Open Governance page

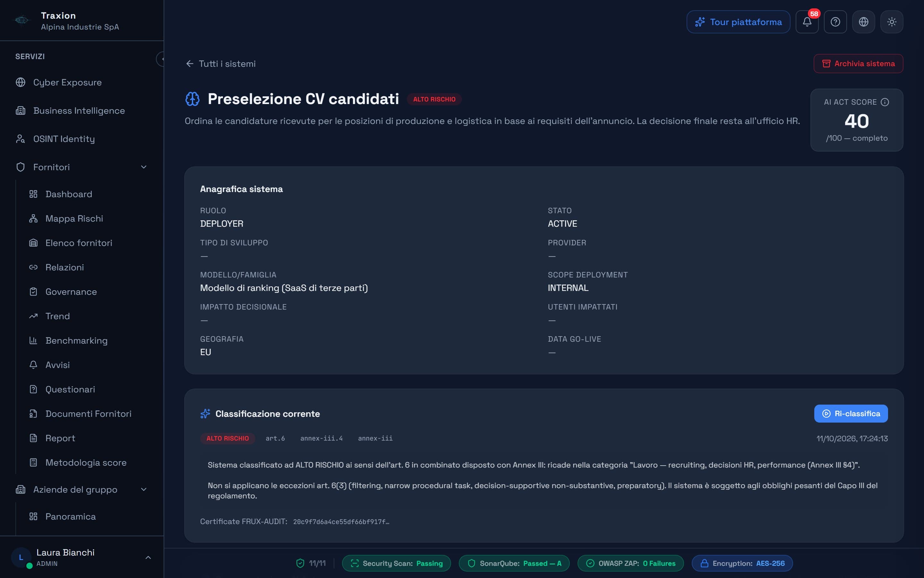coord(88,292)
